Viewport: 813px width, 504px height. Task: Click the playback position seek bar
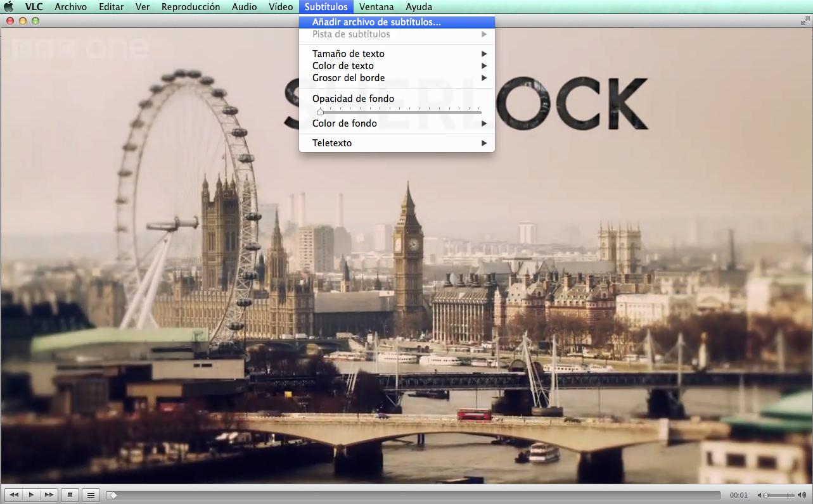tap(415, 495)
